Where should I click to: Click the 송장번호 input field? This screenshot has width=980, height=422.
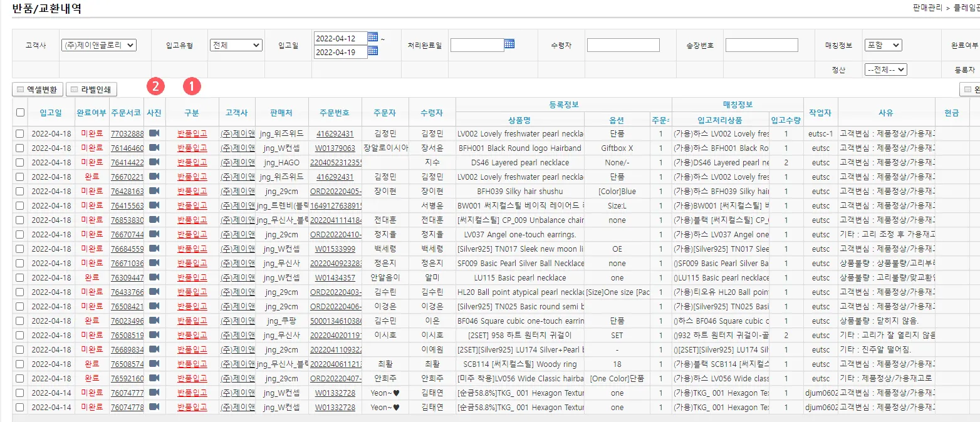click(x=761, y=45)
